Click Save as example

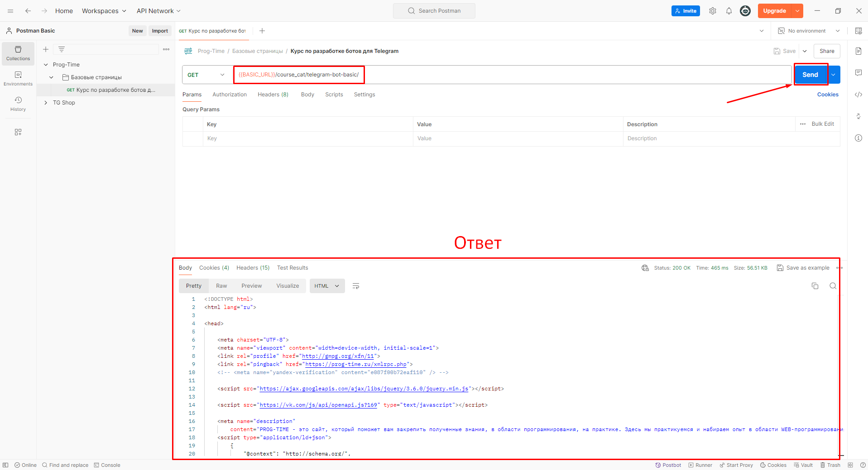[x=803, y=268]
